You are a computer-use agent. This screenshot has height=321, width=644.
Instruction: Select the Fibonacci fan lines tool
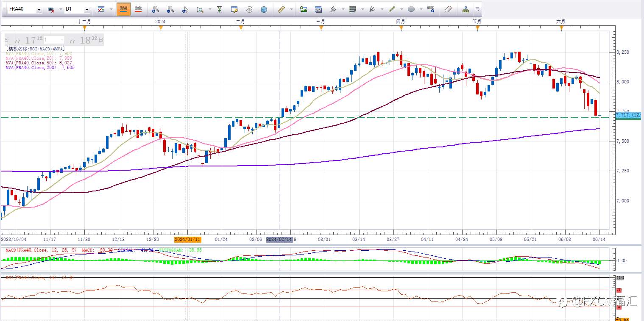pos(372,9)
